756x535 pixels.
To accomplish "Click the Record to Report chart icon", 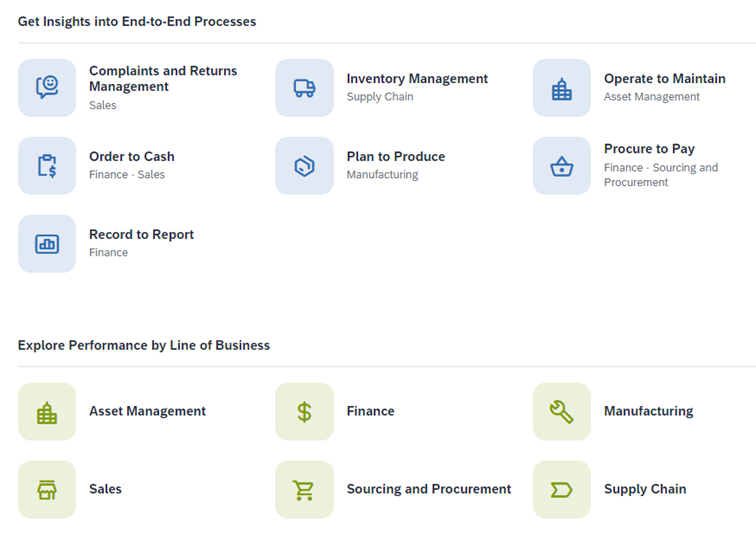I will pos(47,244).
